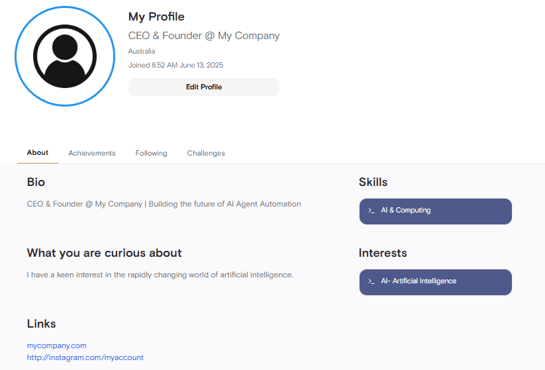Switch to the About tab
Image resolution: width=545 pixels, height=370 pixels.
point(38,153)
